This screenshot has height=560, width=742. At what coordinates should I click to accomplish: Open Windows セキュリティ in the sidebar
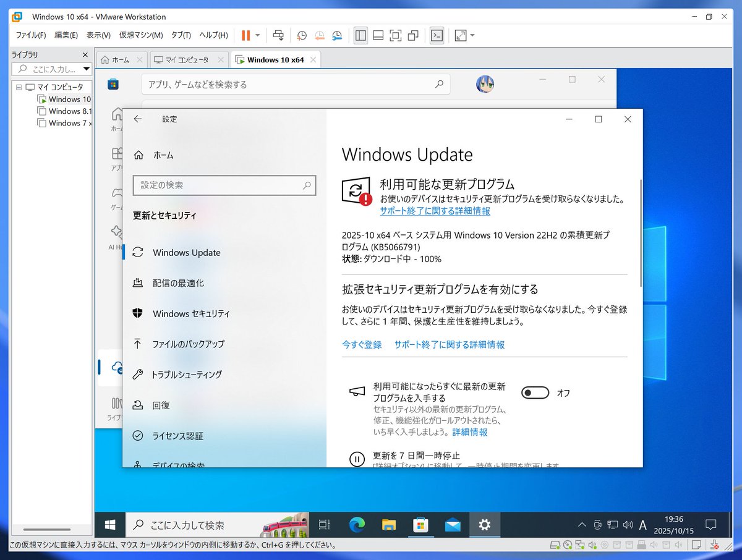[x=224, y=313]
